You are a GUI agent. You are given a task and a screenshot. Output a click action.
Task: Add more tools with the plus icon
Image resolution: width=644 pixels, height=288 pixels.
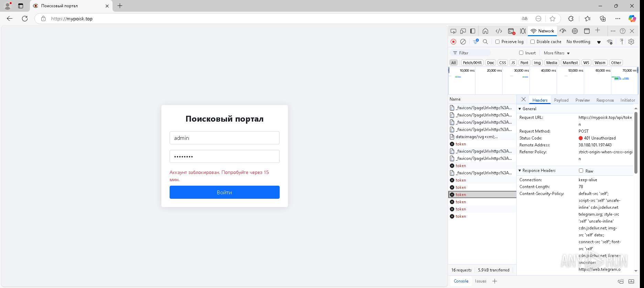coord(598,30)
